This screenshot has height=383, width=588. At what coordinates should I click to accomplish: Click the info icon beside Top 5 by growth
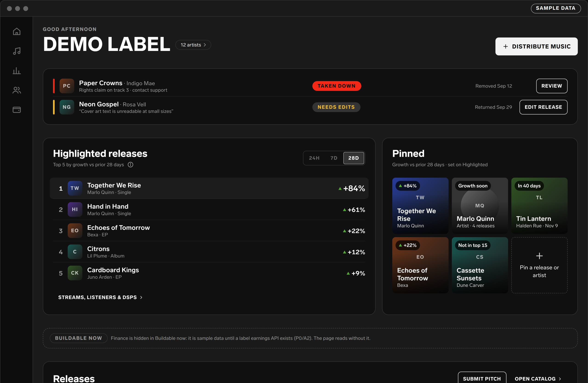(130, 165)
